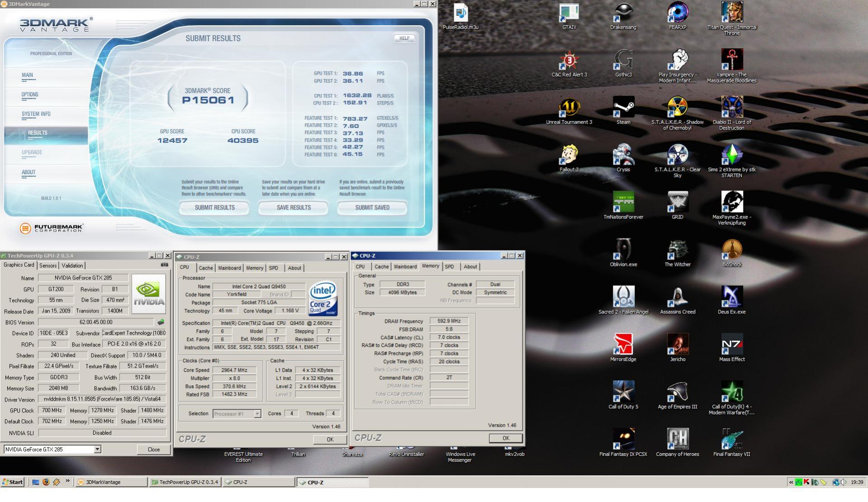Select the TmNationsForever icon
Viewport: 868px width, 502px height.
pos(623,206)
